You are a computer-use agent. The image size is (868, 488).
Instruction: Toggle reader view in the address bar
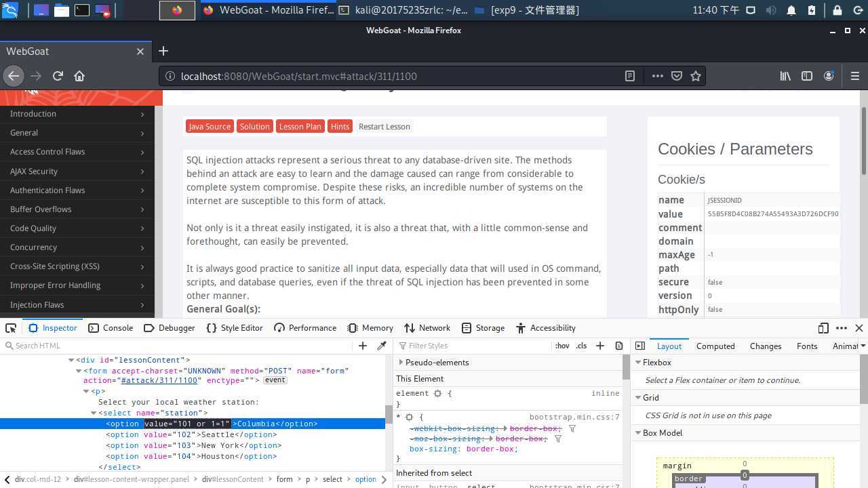pyautogui.click(x=630, y=76)
